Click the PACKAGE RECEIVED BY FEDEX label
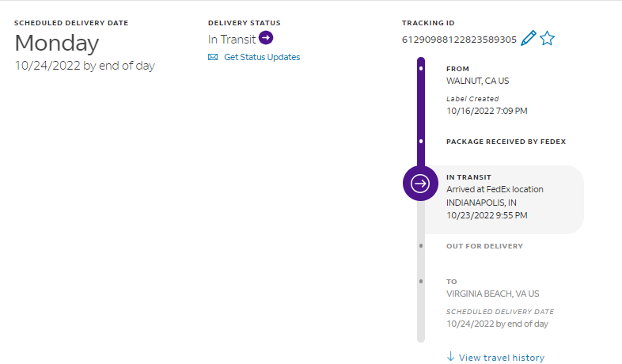Viewport: 622px width, 364px height. tap(506, 142)
